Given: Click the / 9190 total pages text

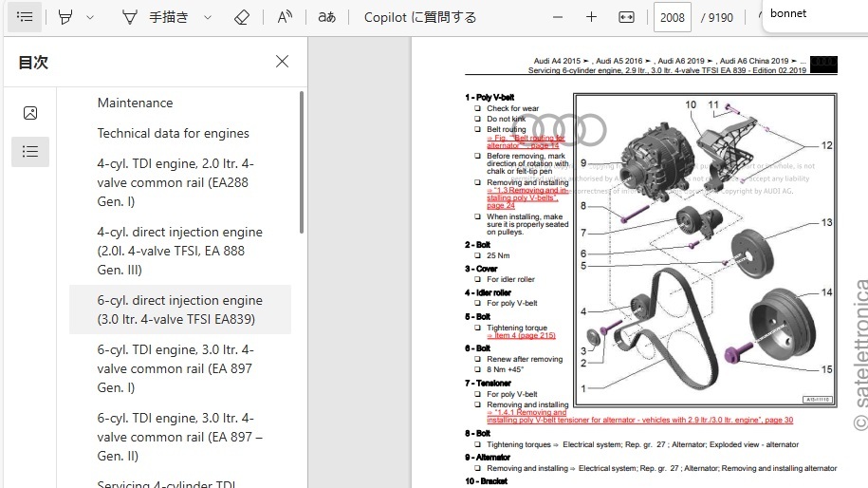Looking at the screenshot, I should (x=717, y=18).
